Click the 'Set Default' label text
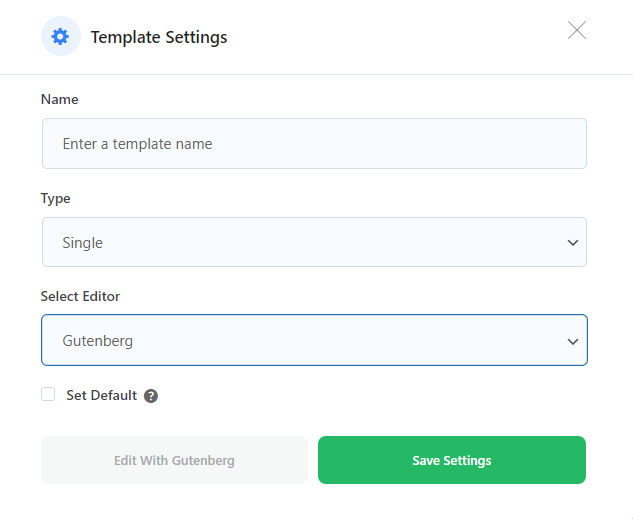Viewport: 633px width, 519px height. point(101,395)
